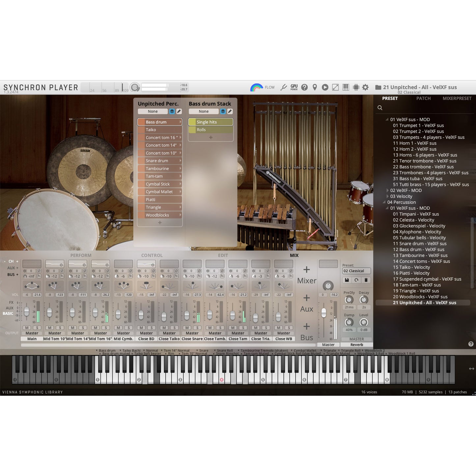476x476 pixels.
Task: Click the search magnifier in preset browser
Action: tap(380, 108)
